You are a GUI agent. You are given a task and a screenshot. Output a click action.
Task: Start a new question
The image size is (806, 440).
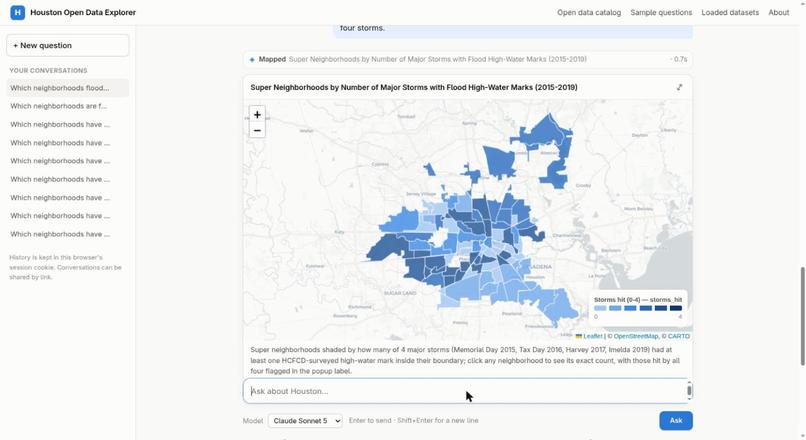[67, 45]
